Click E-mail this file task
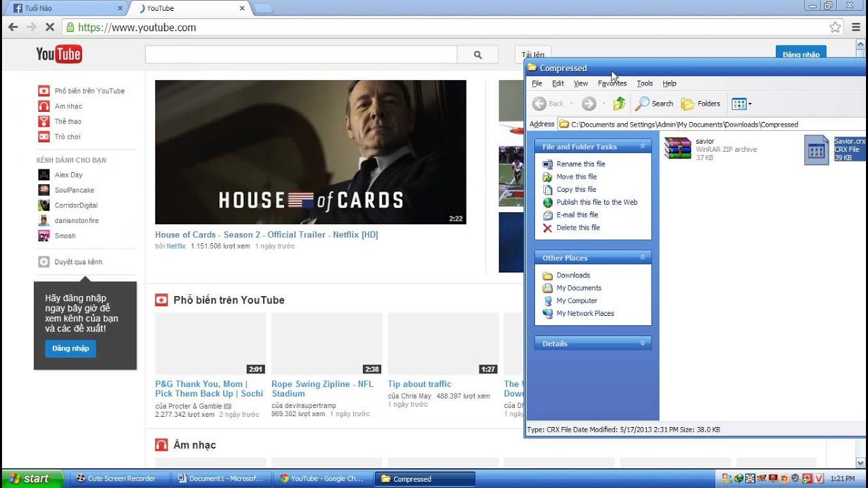The width and height of the screenshot is (868, 488). 577,215
